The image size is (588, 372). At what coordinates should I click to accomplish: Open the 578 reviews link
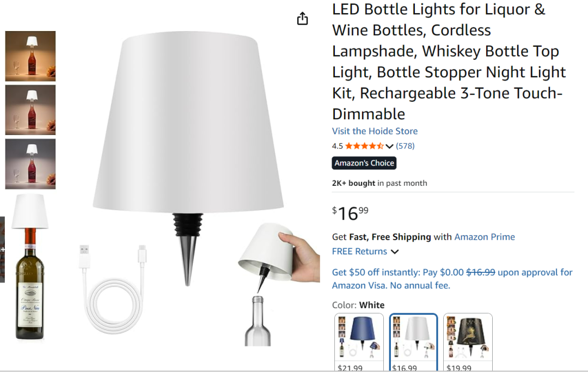point(405,146)
